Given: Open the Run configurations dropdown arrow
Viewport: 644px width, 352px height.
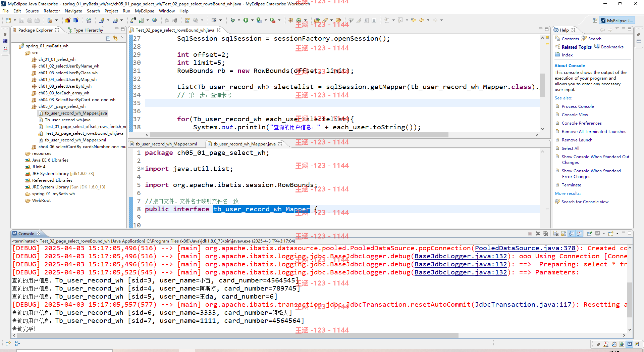Looking at the screenshot, I should click(x=252, y=20).
